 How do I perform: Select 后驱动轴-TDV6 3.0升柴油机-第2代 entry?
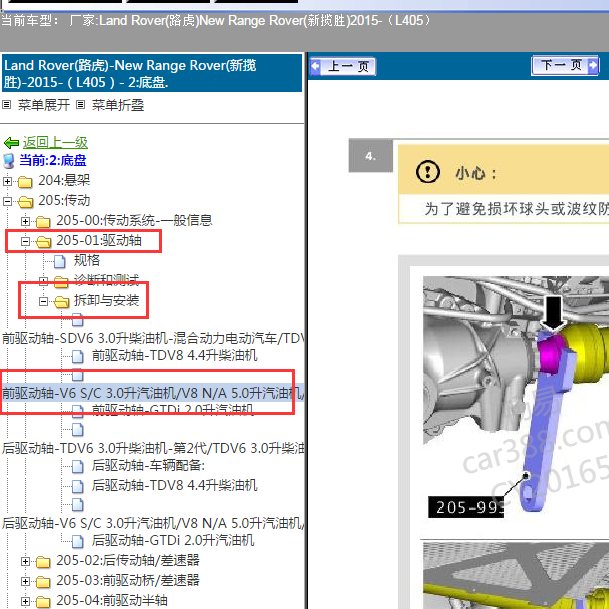point(153,448)
